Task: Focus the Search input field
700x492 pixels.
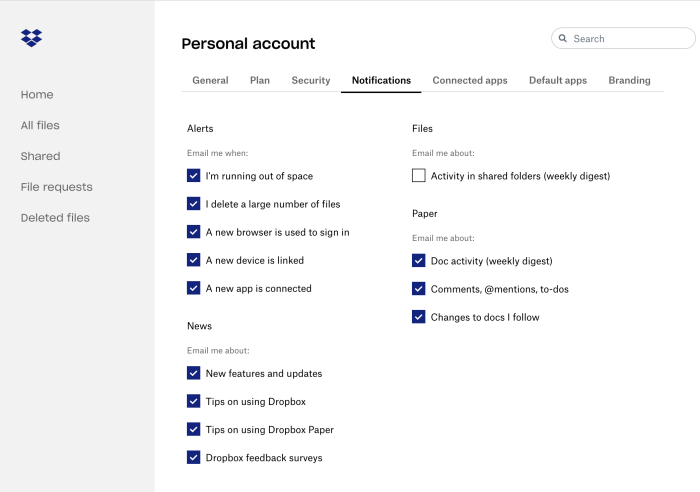Action: point(623,38)
